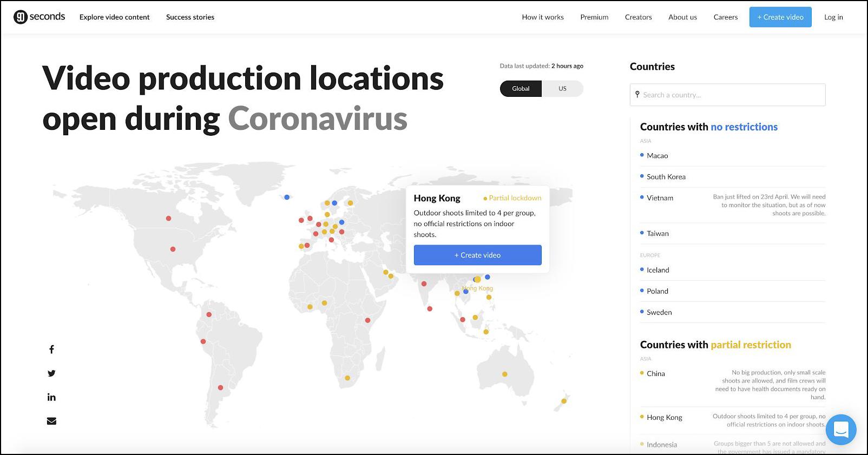Share page on Twitter
The height and width of the screenshot is (455, 868).
click(x=51, y=373)
